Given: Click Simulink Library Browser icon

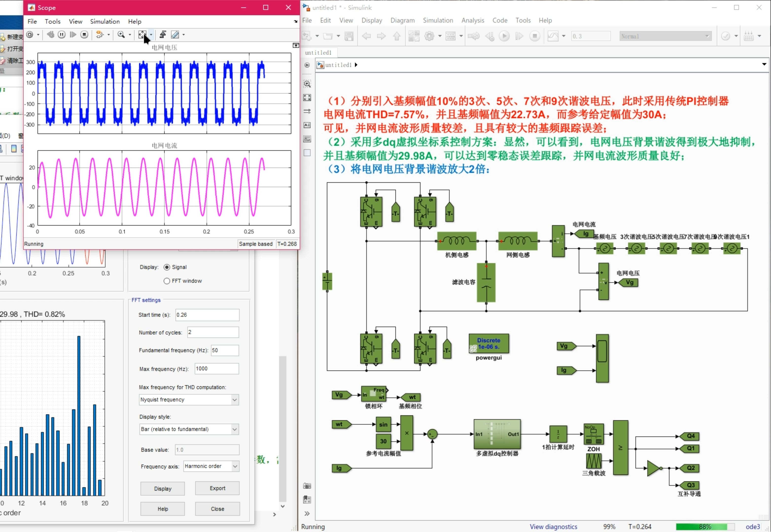Looking at the screenshot, I should pos(414,36).
